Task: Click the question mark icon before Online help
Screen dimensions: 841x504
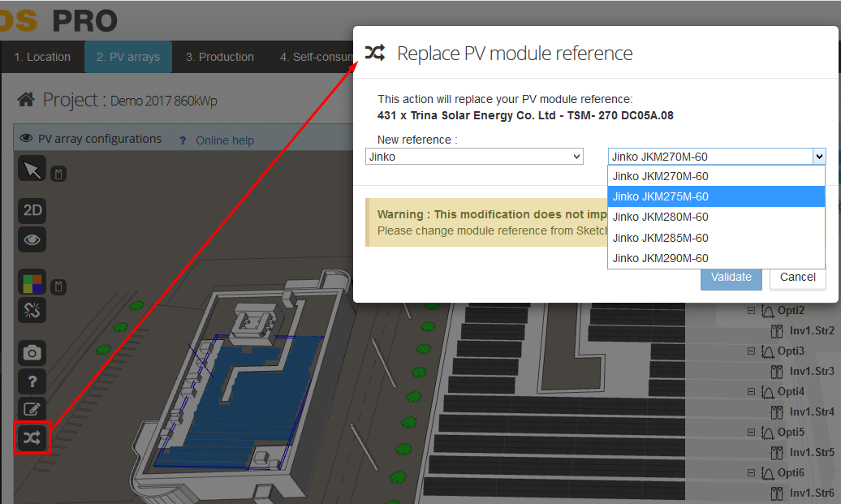Action: pyautogui.click(x=183, y=140)
